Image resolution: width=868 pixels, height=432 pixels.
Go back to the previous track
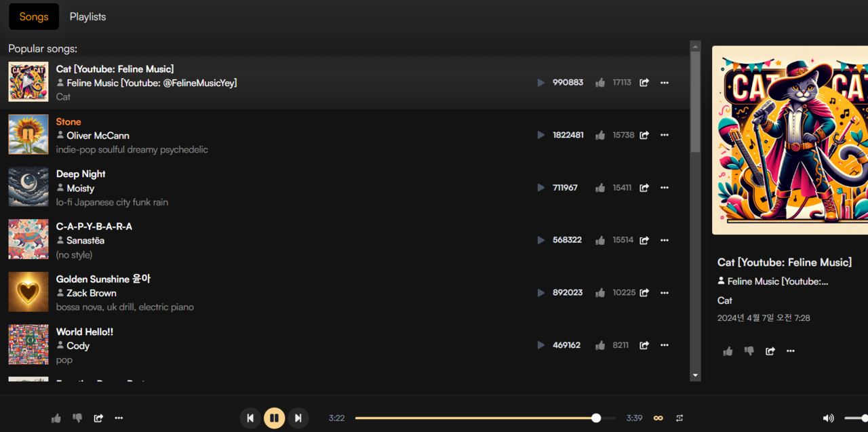[x=250, y=418]
